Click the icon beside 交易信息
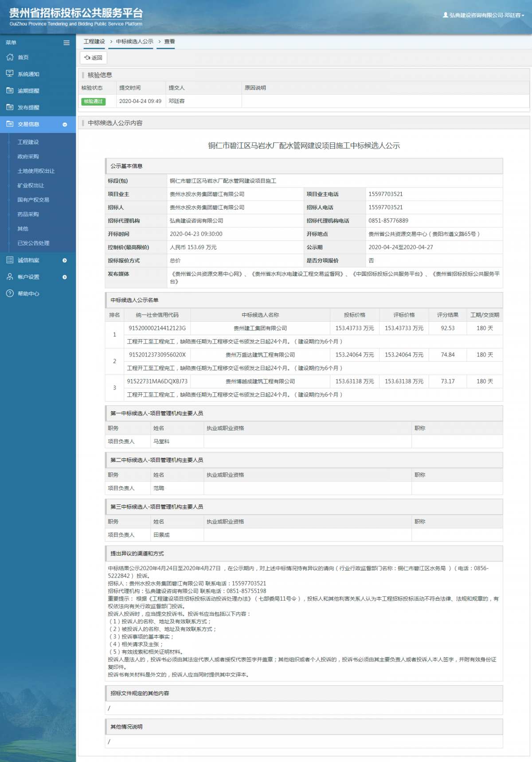The height and width of the screenshot is (762, 532). (x=10, y=124)
